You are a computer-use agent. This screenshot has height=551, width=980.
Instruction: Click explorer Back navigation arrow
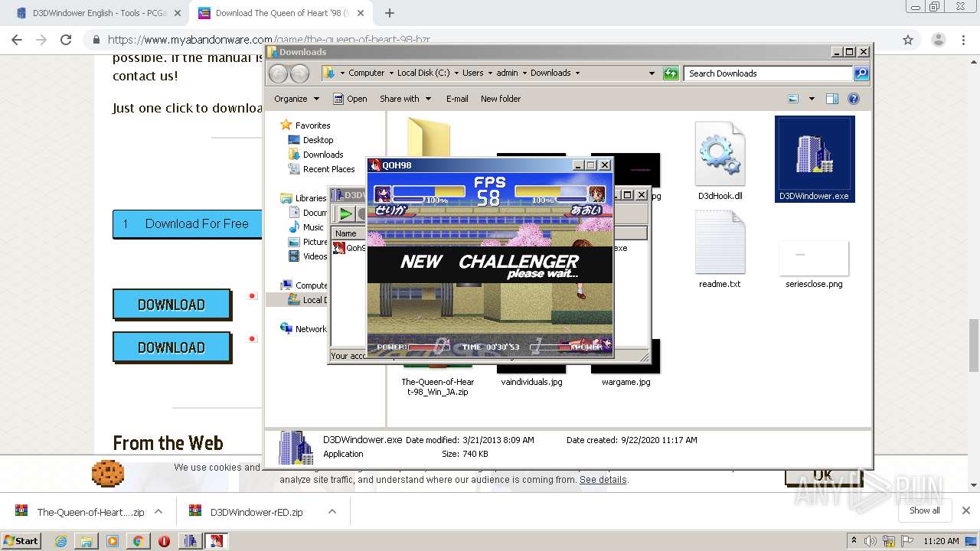[279, 73]
